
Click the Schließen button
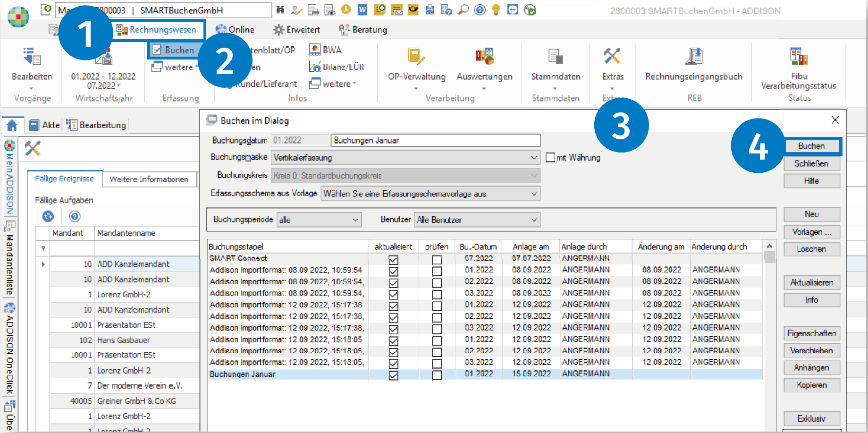coord(811,163)
